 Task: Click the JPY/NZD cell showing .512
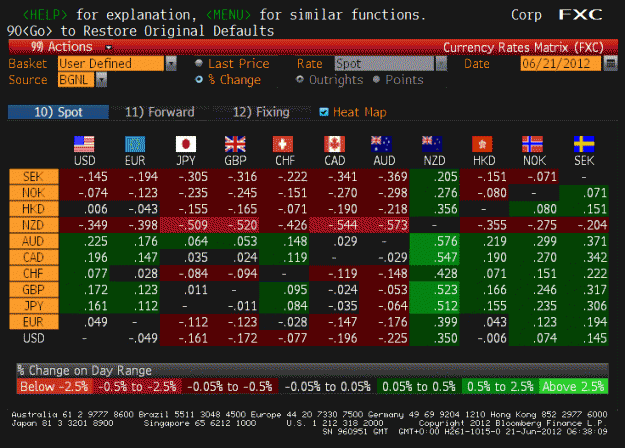434,306
